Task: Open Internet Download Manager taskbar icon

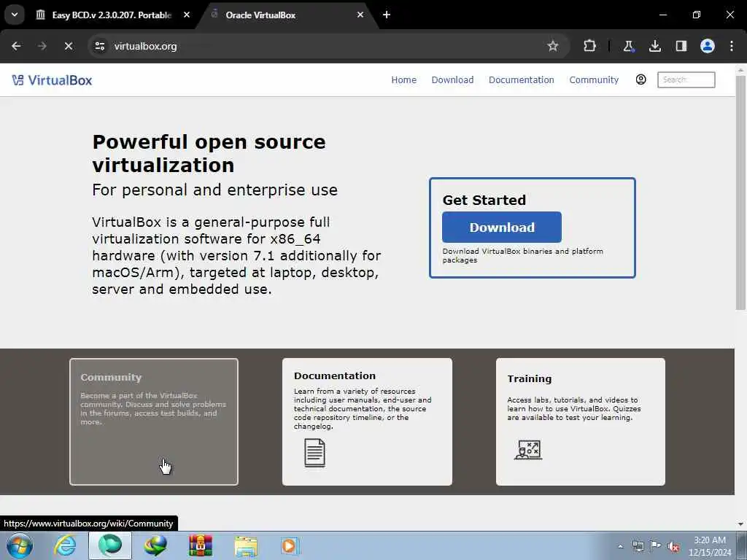Action: tap(155, 545)
